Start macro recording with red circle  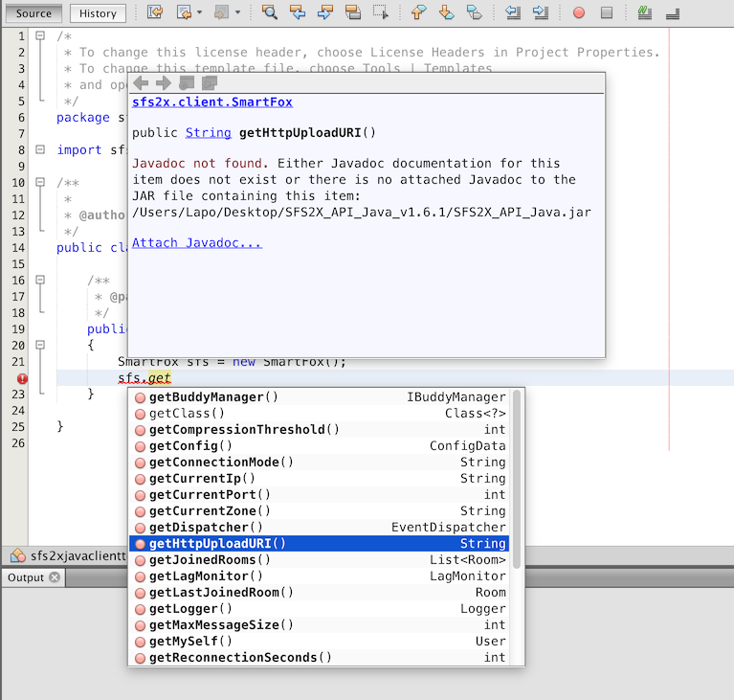click(579, 13)
